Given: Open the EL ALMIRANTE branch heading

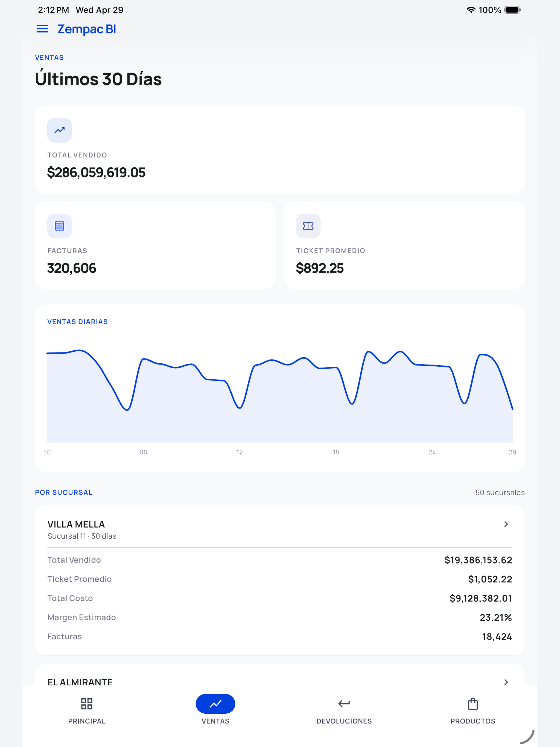Looking at the screenshot, I should click(x=80, y=682).
